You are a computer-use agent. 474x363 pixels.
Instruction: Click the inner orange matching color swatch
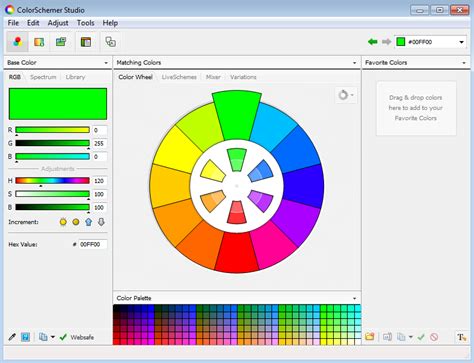pyautogui.click(x=213, y=201)
